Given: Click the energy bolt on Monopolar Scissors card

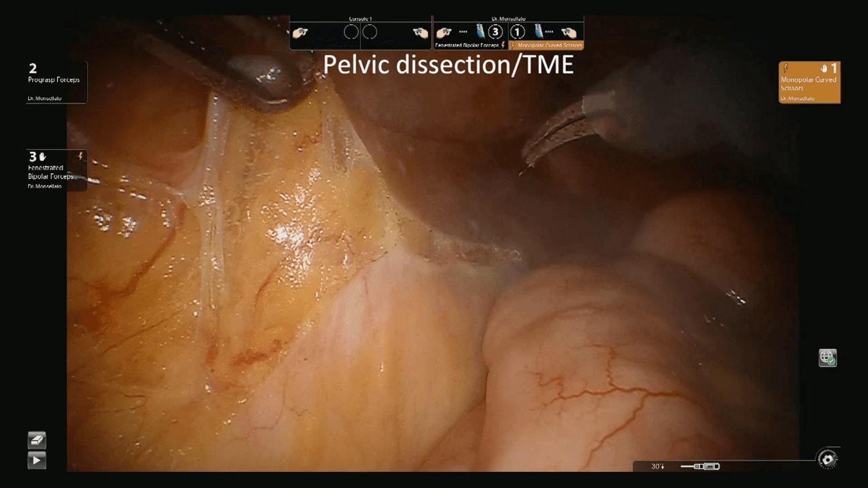Looking at the screenshot, I should point(785,68).
